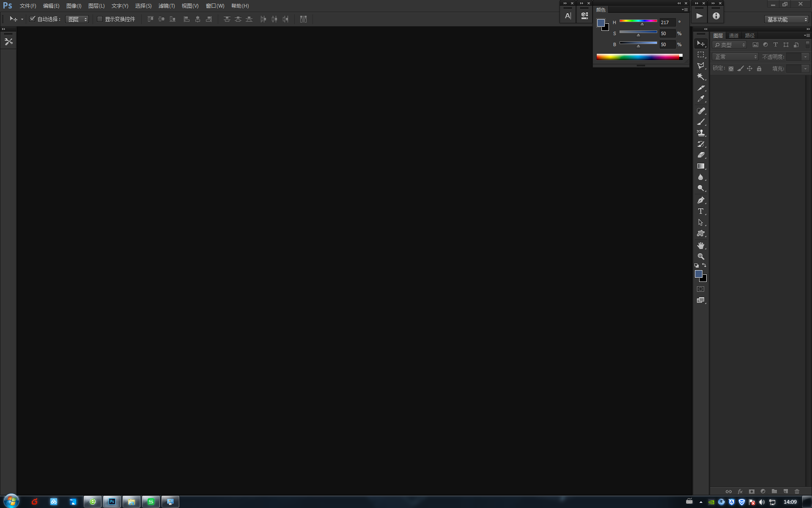Open the Info panel icon
812x508 pixels.
point(716,16)
